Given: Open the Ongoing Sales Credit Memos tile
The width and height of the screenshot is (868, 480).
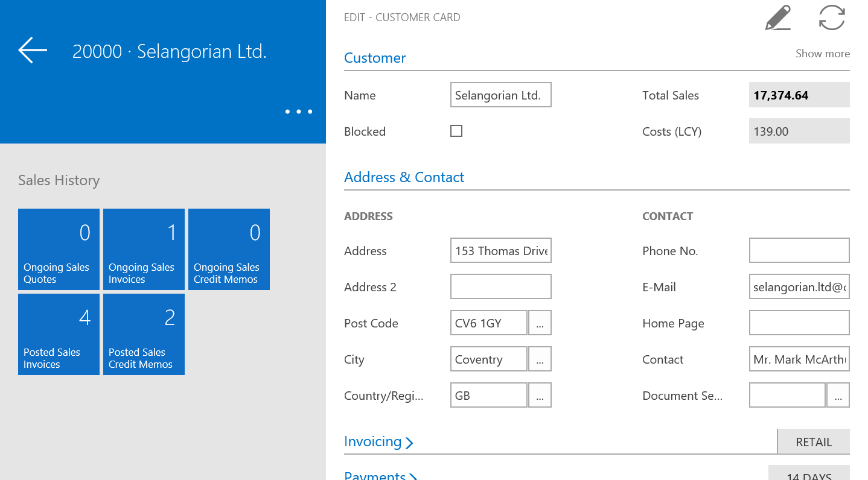Looking at the screenshot, I should [x=229, y=250].
